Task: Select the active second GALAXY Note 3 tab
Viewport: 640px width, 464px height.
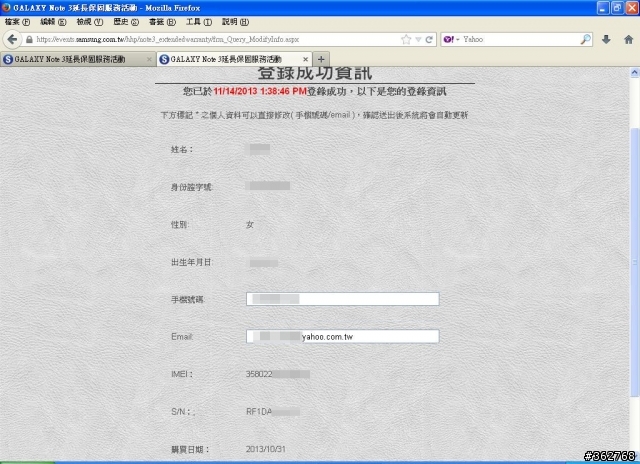Action: pos(234,59)
